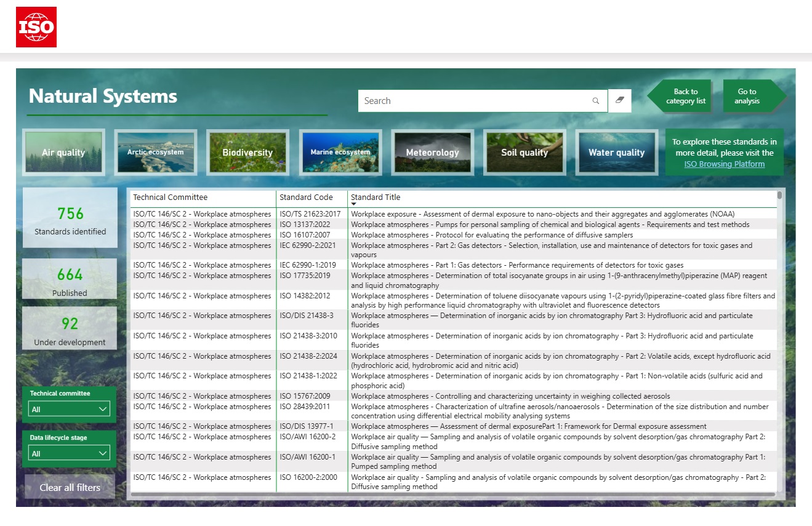Viewport: 812px width, 526px height.
Task: Select the Meteorology category tile
Action: coord(432,152)
